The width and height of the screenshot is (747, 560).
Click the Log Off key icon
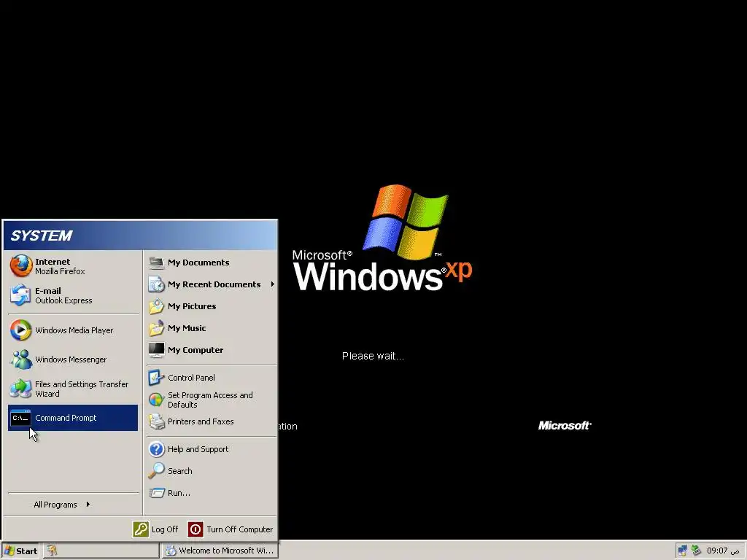(141, 529)
